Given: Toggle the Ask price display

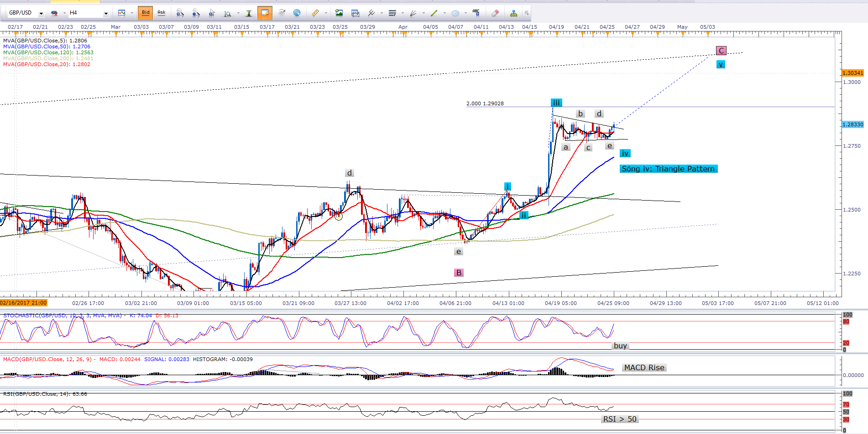Looking at the screenshot, I should click(161, 13).
